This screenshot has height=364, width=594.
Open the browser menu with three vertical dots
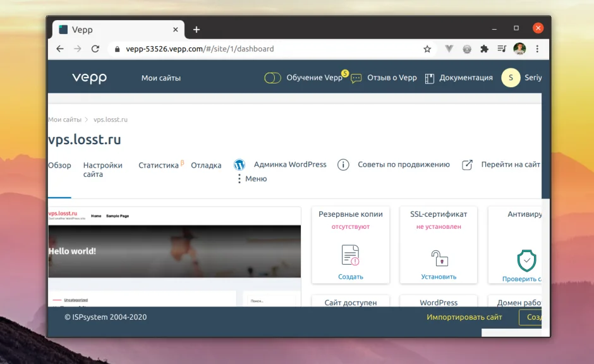[536, 48]
